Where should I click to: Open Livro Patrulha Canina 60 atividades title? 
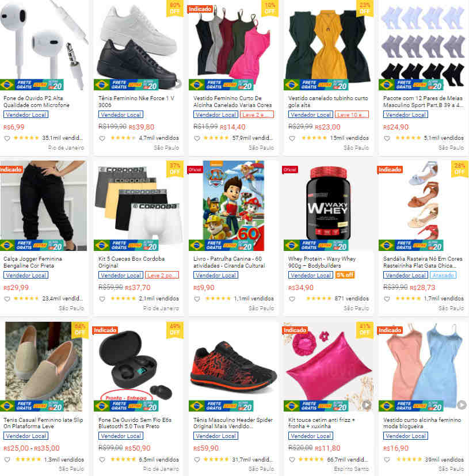(x=229, y=262)
